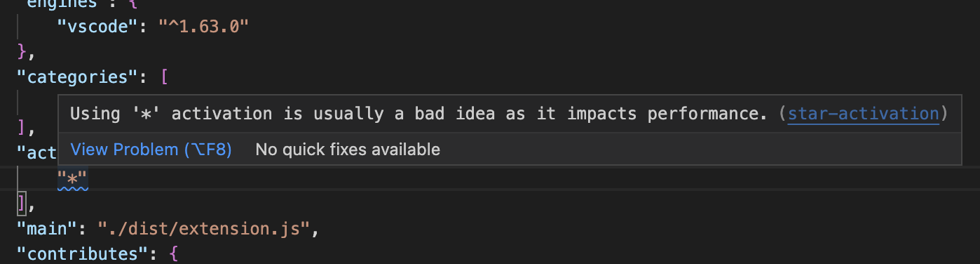Click the partially visible "engines" key

[60, 4]
